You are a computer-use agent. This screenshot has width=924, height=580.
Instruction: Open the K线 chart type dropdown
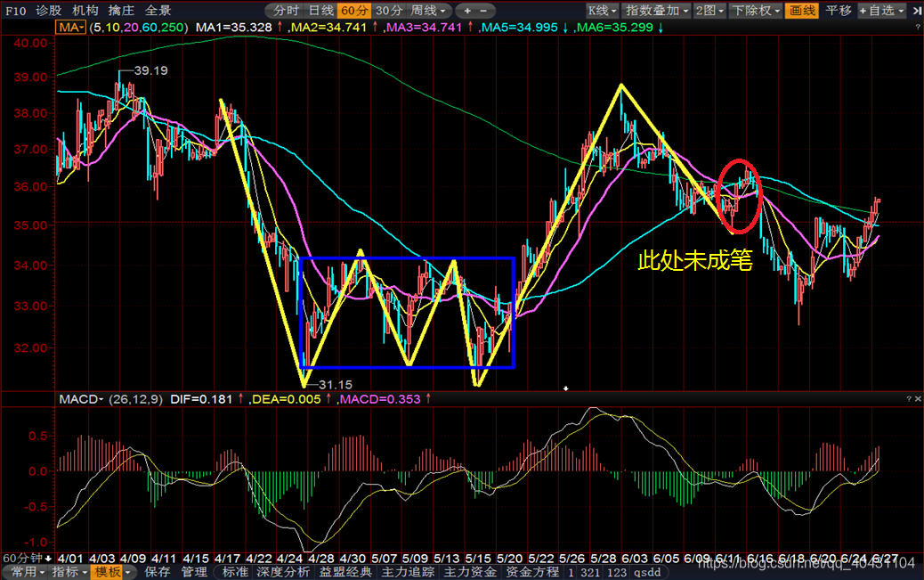tap(603, 11)
